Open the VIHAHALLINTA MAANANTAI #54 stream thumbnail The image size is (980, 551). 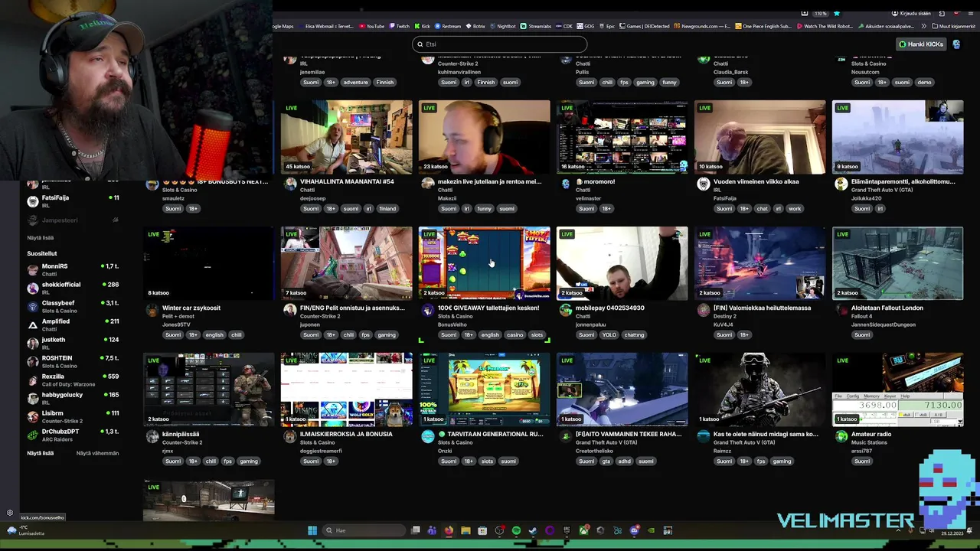pos(346,137)
